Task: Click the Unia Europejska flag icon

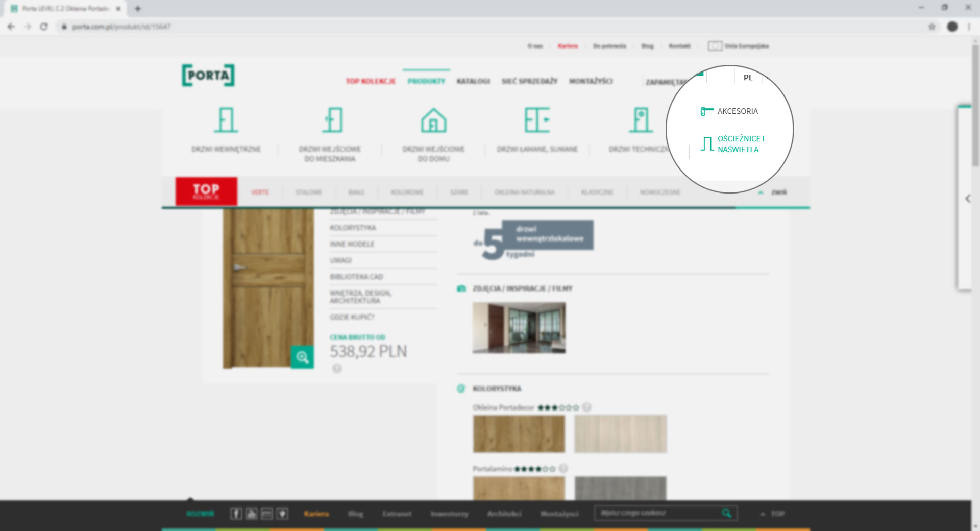Action: tap(715, 46)
